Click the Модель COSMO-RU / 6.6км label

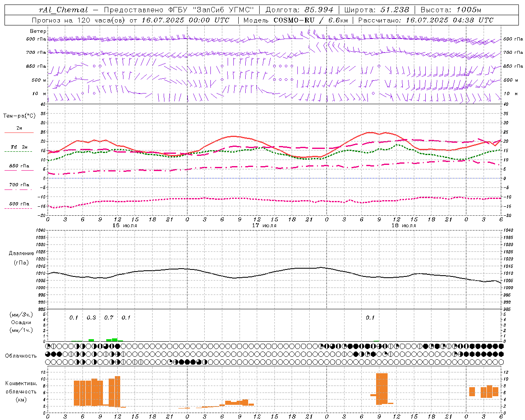point(296,20)
